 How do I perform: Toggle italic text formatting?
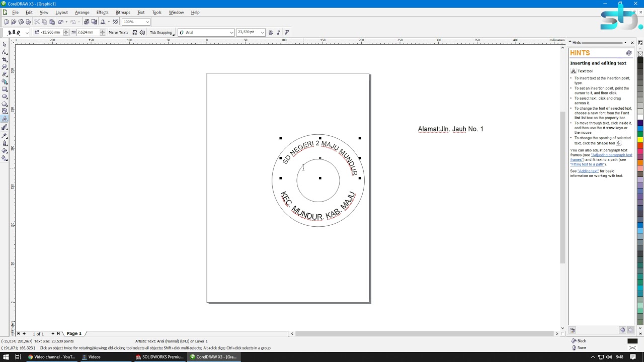tap(278, 32)
